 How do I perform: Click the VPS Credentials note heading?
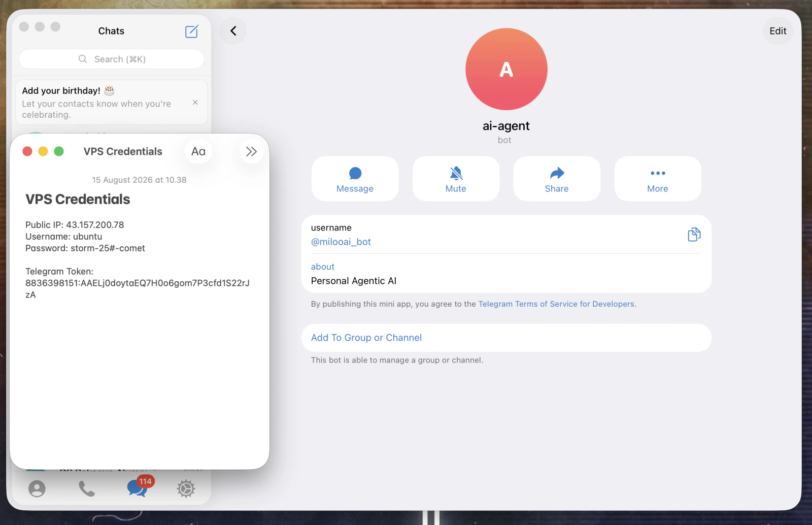pos(78,199)
